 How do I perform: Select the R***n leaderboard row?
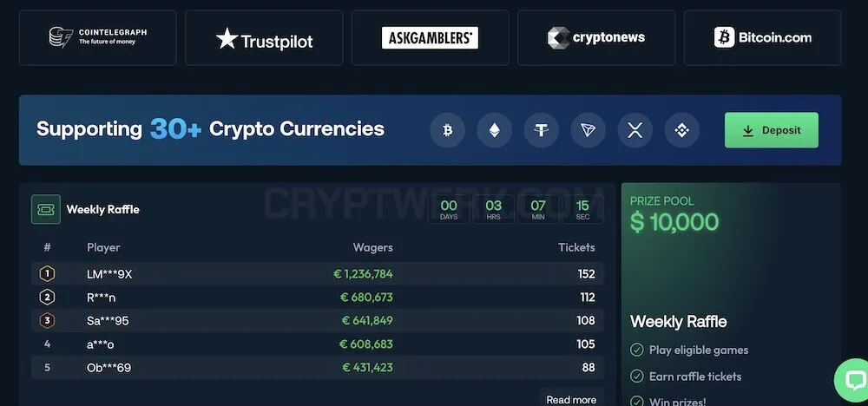[317, 298]
